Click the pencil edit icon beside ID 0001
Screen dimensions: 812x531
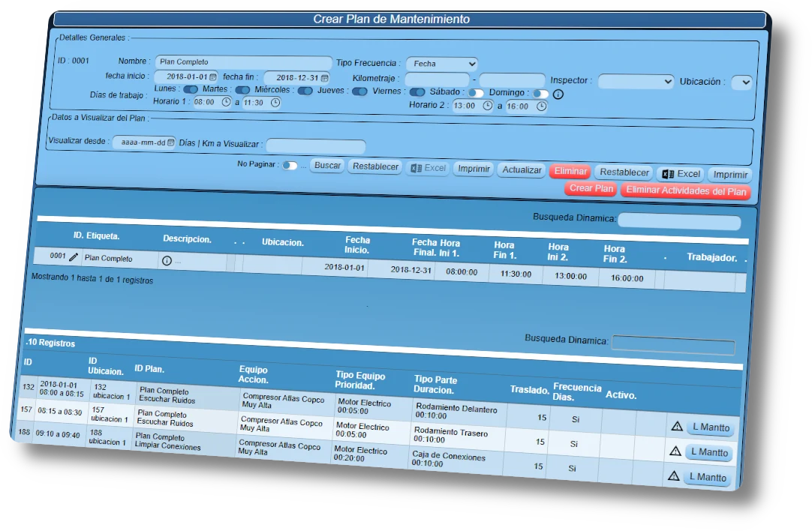point(74,257)
